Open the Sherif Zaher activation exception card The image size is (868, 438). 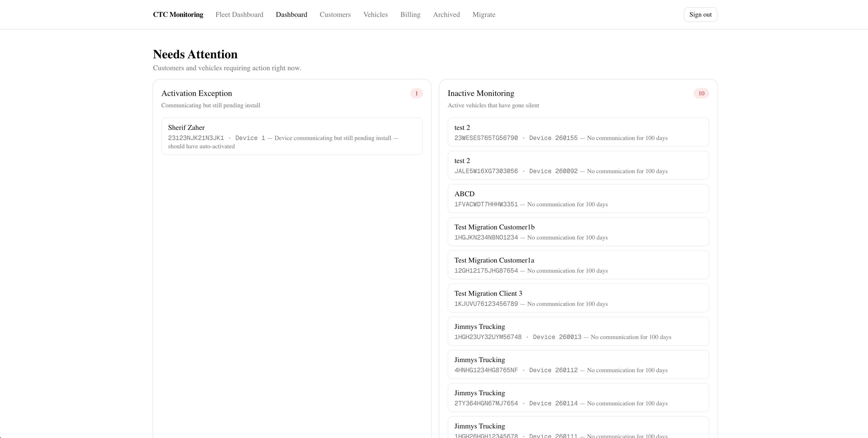coord(292,136)
